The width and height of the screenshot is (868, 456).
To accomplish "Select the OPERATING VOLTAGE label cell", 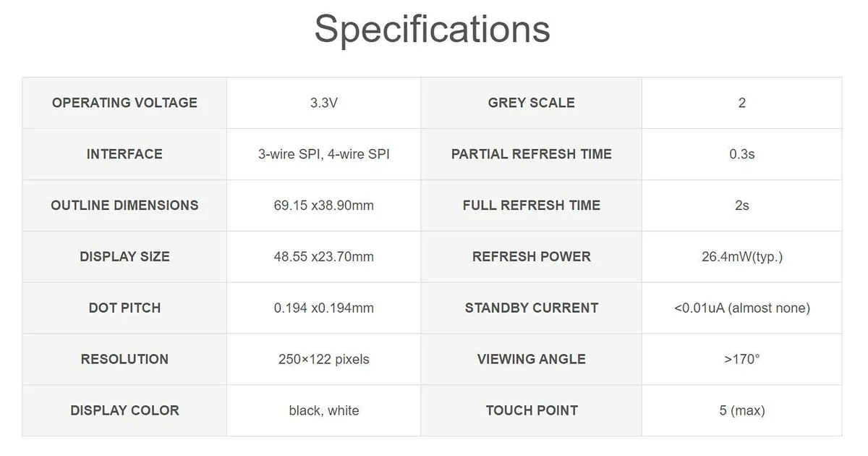I will pos(124,103).
